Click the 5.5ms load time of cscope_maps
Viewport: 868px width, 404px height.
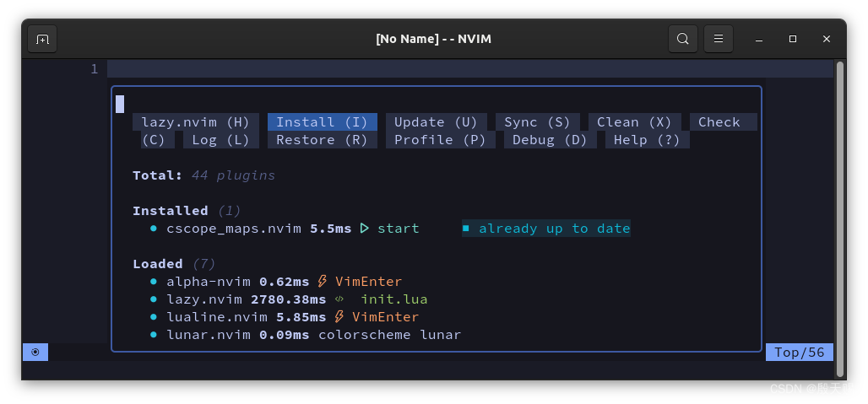(x=330, y=229)
